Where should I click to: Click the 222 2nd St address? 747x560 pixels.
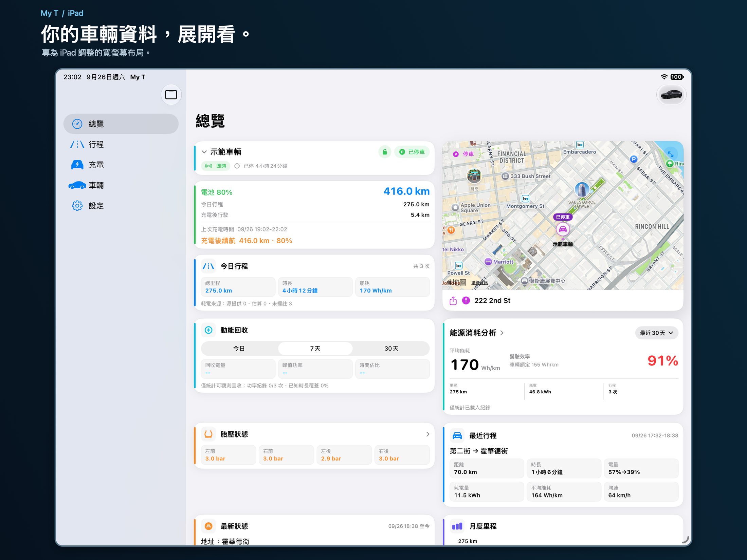[492, 300]
